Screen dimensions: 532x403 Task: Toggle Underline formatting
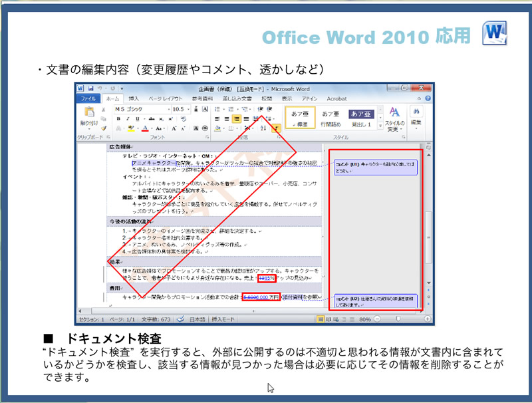click(137, 119)
